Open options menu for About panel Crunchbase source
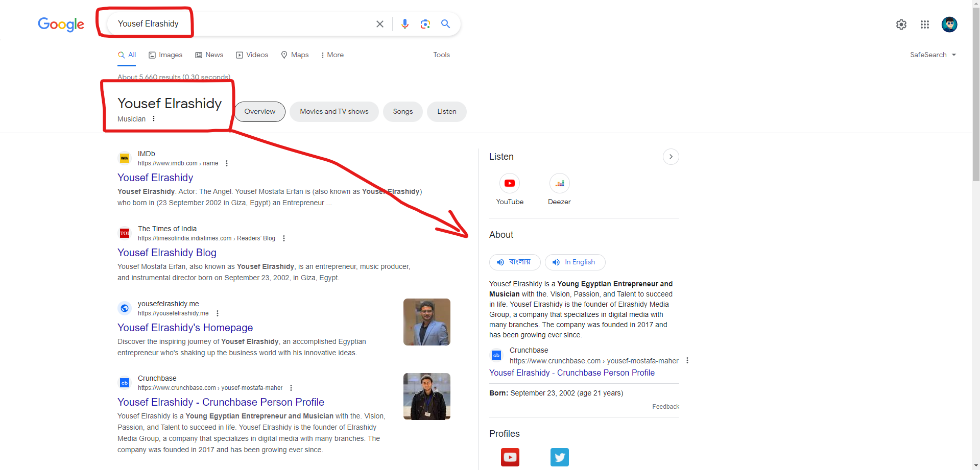 coord(687,360)
